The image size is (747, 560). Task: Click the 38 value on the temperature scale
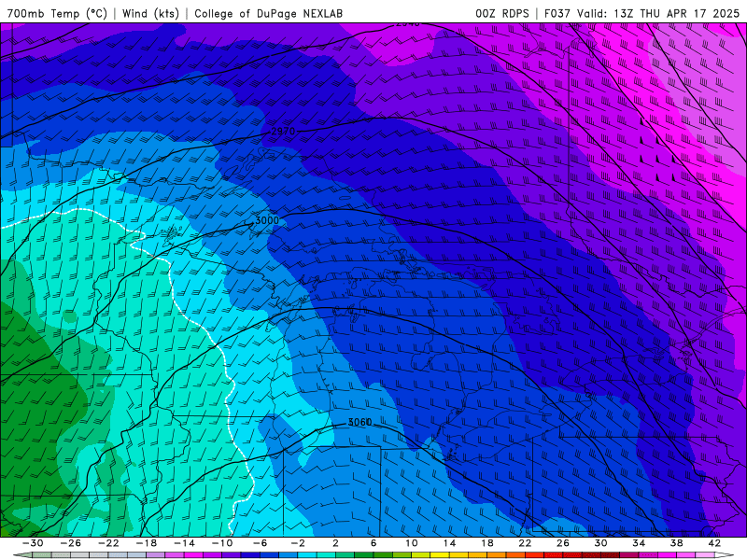(x=676, y=543)
